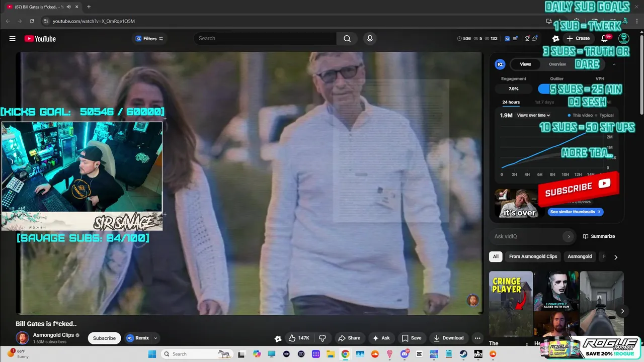
Task: Show next related video chips arrow
Action: (x=615, y=257)
